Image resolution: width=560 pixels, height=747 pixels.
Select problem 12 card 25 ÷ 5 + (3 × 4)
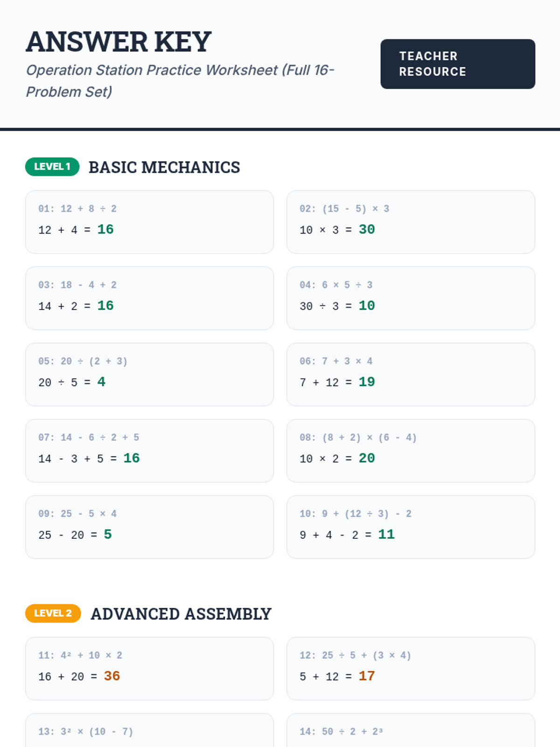[411, 669]
